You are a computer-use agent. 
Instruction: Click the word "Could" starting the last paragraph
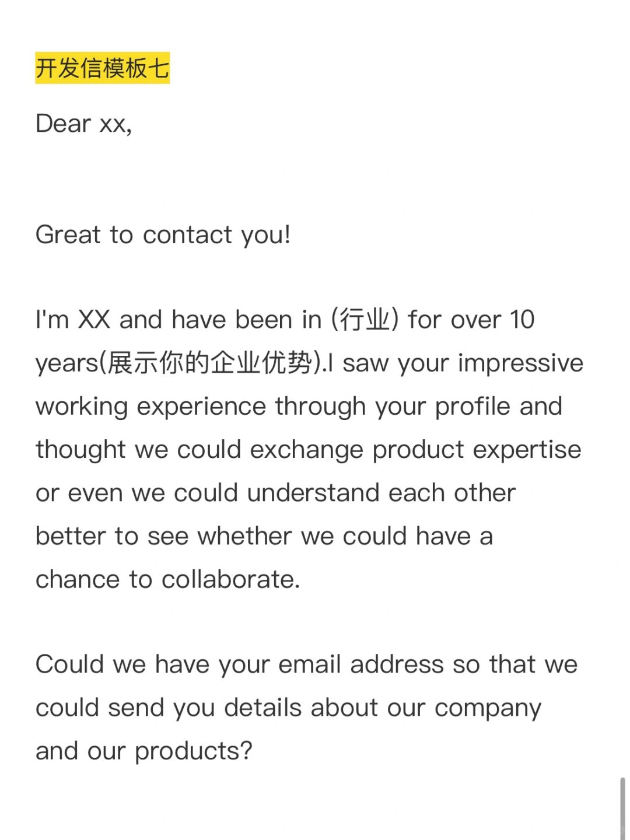[69, 664]
